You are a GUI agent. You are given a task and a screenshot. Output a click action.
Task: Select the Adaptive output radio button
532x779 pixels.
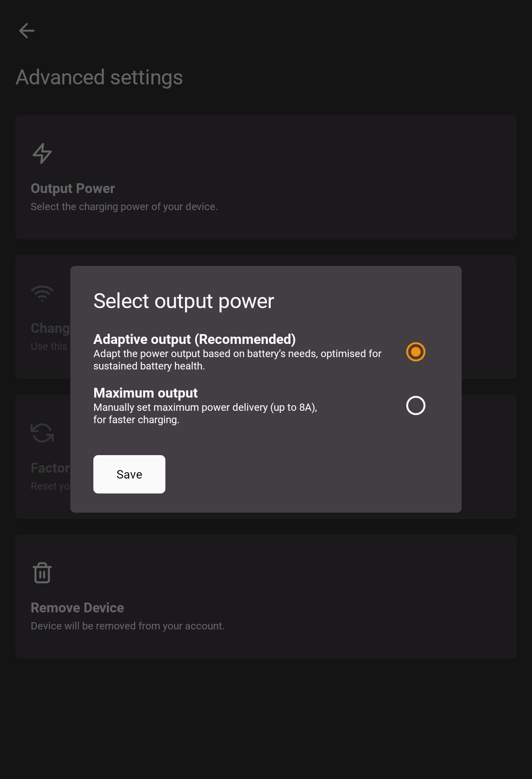pos(416,352)
